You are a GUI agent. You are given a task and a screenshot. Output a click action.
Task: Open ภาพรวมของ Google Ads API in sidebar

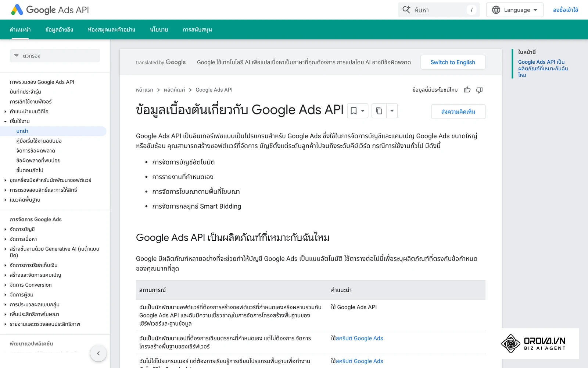pos(42,82)
